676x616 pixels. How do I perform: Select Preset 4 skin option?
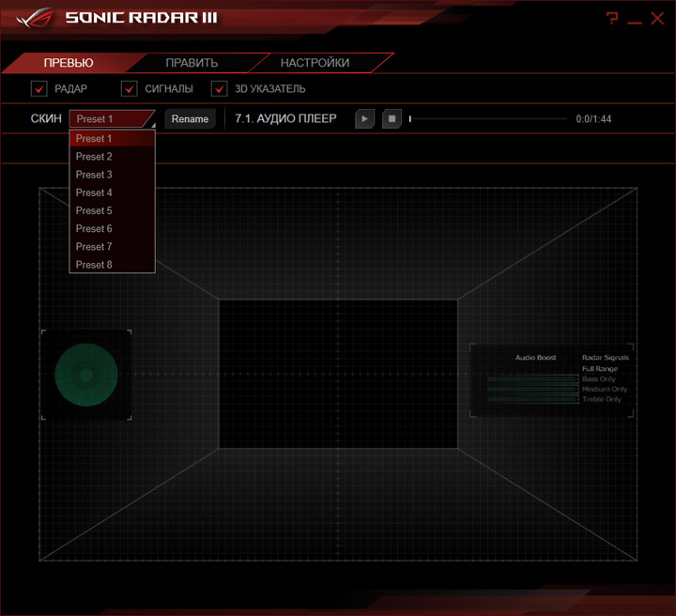(x=112, y=192)
